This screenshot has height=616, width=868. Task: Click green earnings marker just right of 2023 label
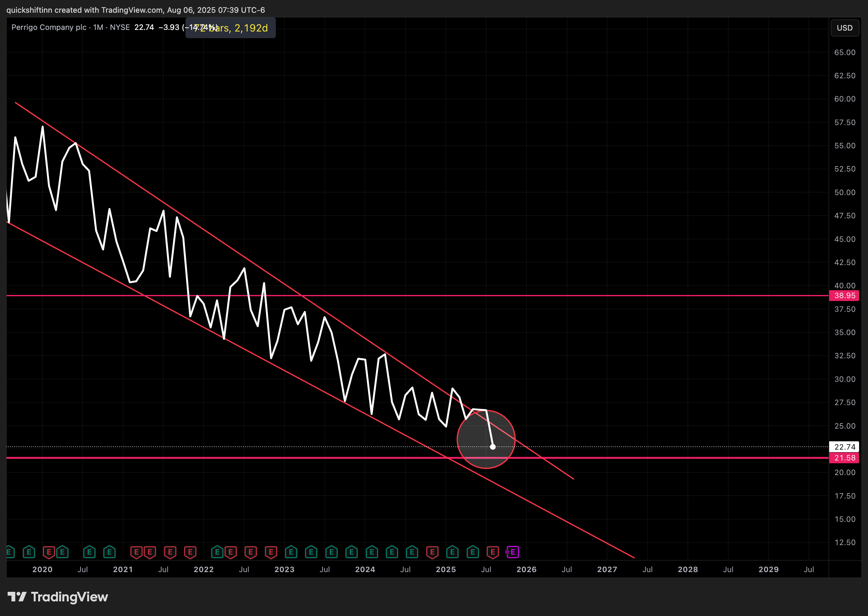point(291,552)
